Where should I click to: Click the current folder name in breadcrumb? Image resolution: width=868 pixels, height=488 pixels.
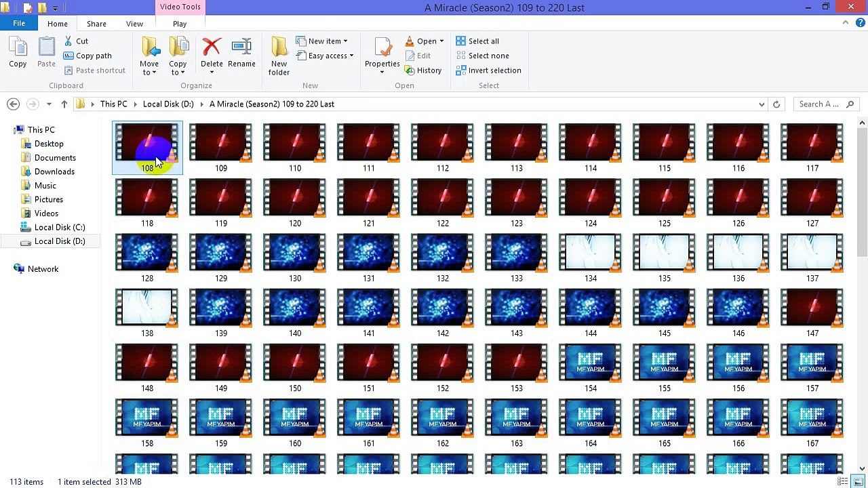pyautogui.click(x=272, y=104)
